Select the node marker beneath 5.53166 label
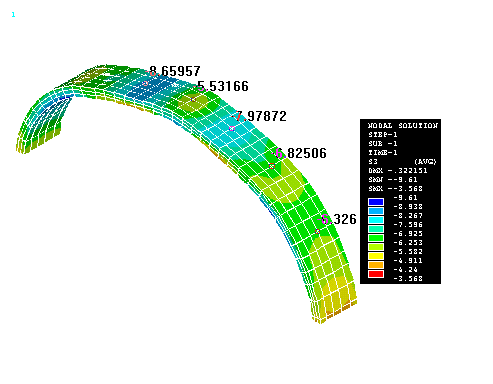 pos(193,99)
